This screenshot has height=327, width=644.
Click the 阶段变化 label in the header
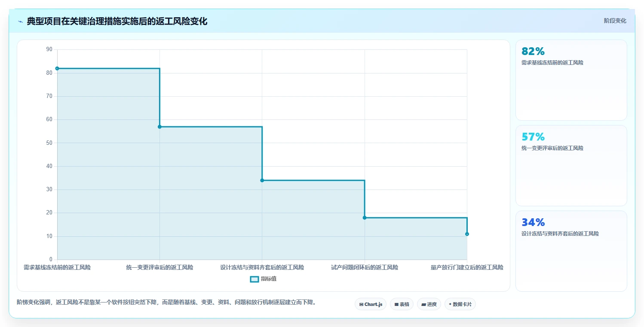pos(615,21)
